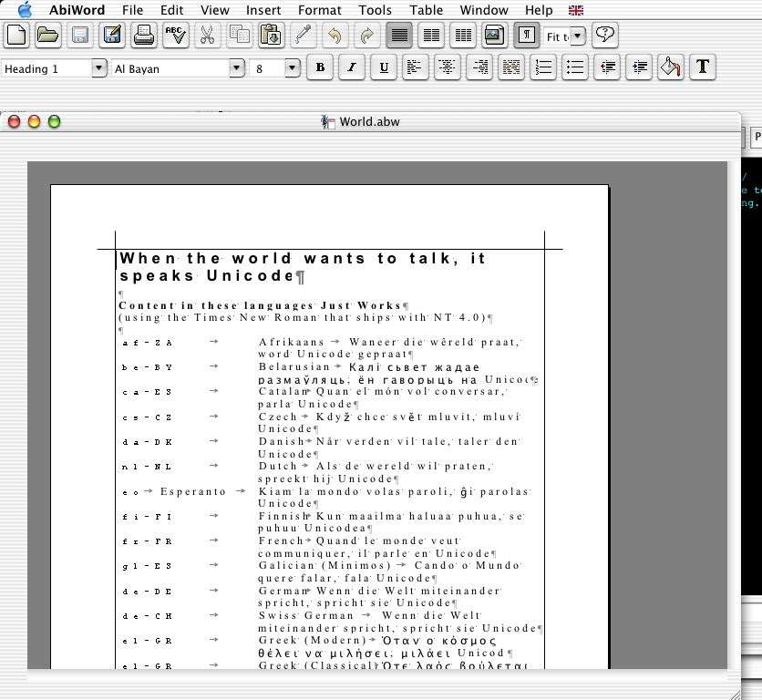Increase the paragraph indent
The image size is (762, 700).
point(639,67)
